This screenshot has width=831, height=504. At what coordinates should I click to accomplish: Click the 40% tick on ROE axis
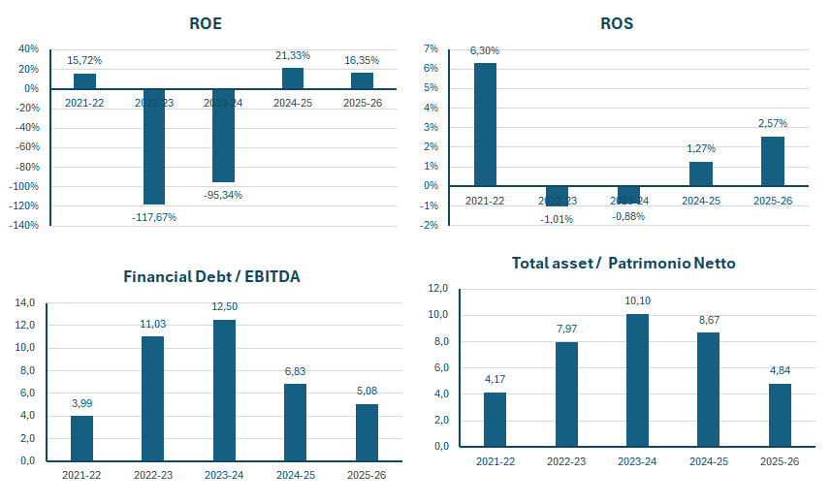29,48
